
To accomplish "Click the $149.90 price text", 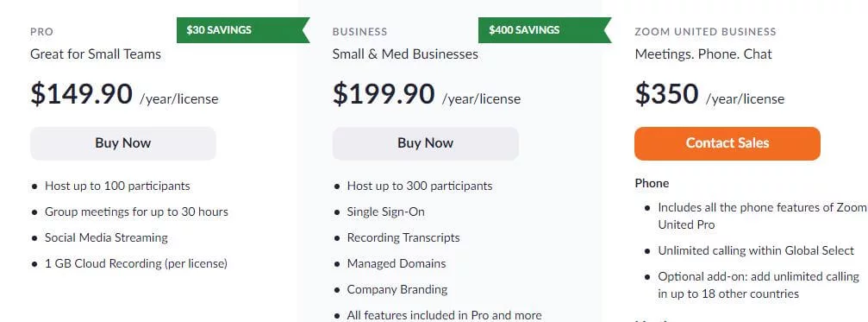I will click(x=81, y=93).
